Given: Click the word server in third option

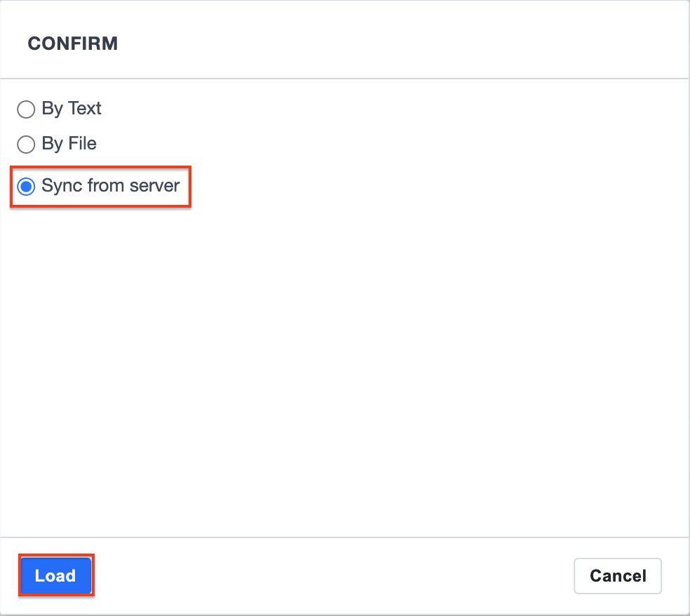Looking at the screenshot, I should [x=154, y=186].
